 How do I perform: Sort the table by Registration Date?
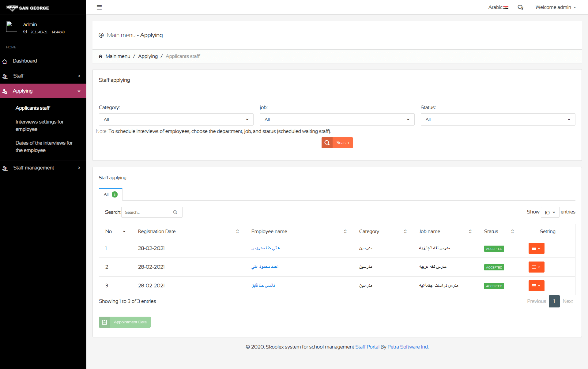coord(188,232)
